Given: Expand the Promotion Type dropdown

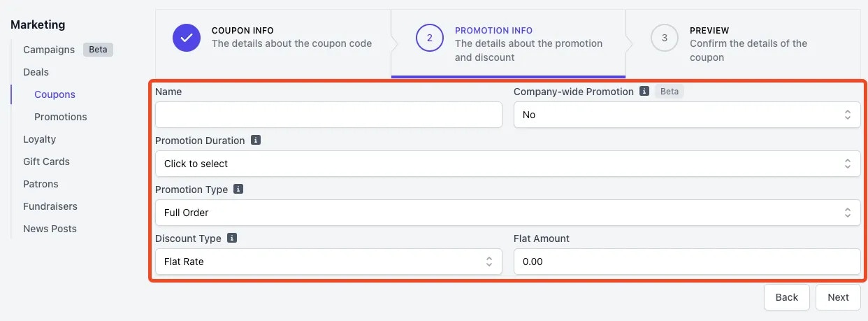Looking at the screenshot, I should (x=507, y=213).
